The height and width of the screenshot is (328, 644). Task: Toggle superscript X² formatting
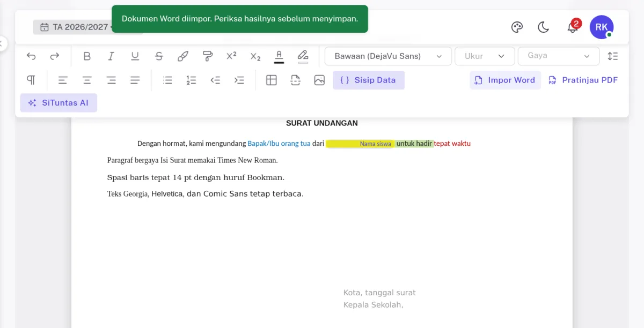[x=231, y=56]
